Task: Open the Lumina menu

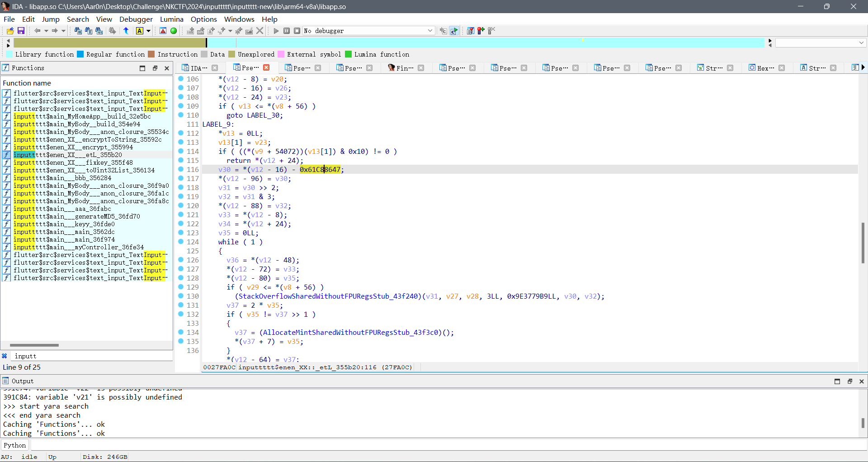Action: [172, 19]
